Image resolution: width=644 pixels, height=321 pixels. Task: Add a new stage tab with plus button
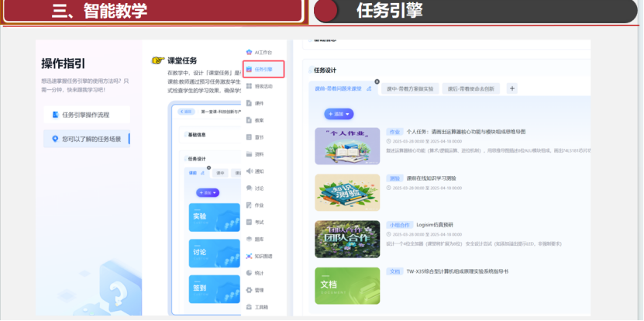tap(511, 89)
